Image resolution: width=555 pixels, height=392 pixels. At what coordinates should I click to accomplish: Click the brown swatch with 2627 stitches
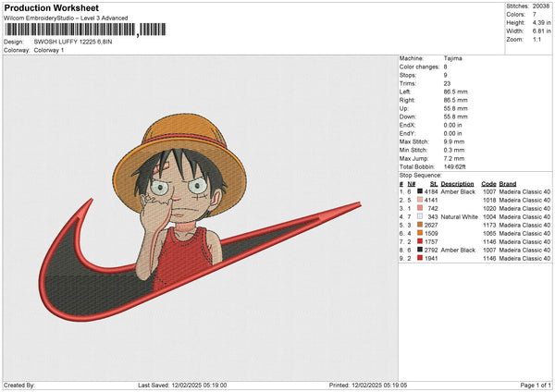click(420, 225)
